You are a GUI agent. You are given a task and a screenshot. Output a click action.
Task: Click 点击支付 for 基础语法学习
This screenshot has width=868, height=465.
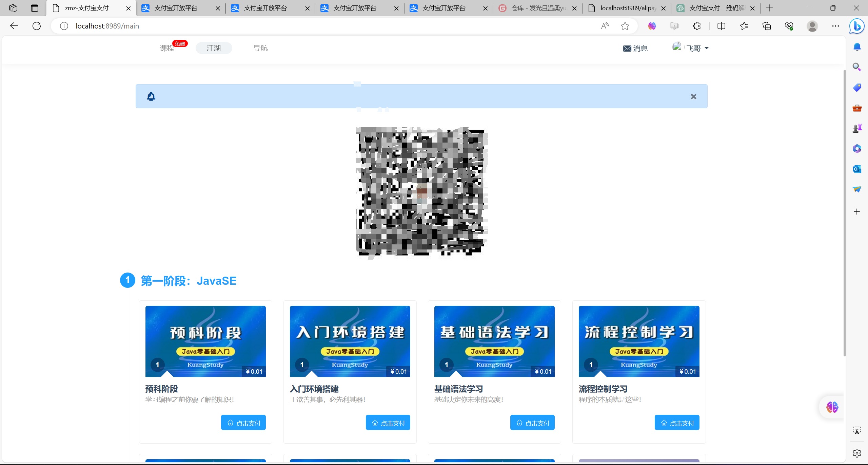[532, 423]
